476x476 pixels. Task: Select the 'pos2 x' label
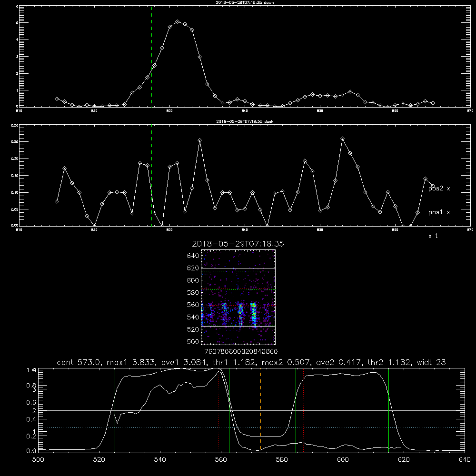coord(439,188)
